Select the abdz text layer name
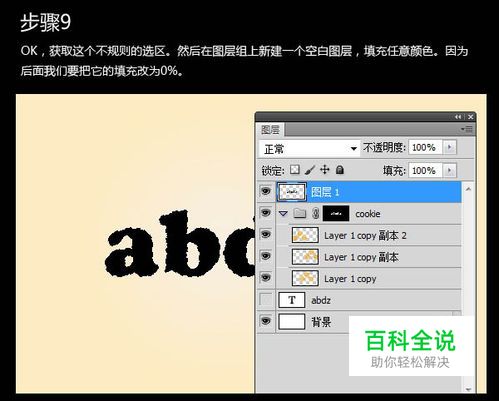The width and height of the screenshot is (499, 401). coord(321,300)
